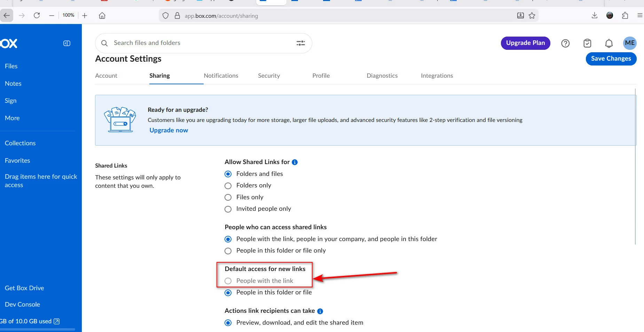
Task: Select the Folders only option
Action: [228, 186]
